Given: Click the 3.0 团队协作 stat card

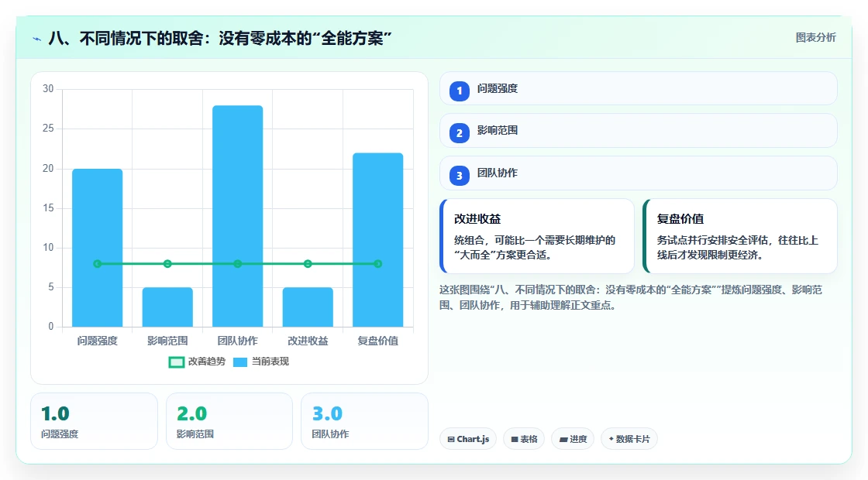Looking at the screenshot, I should 364,421.
